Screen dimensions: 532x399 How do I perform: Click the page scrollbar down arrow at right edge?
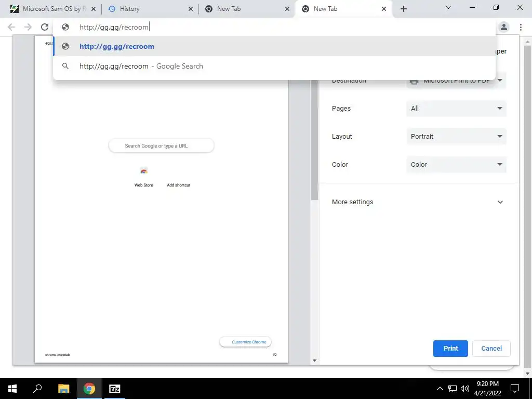tap(528, 374)
